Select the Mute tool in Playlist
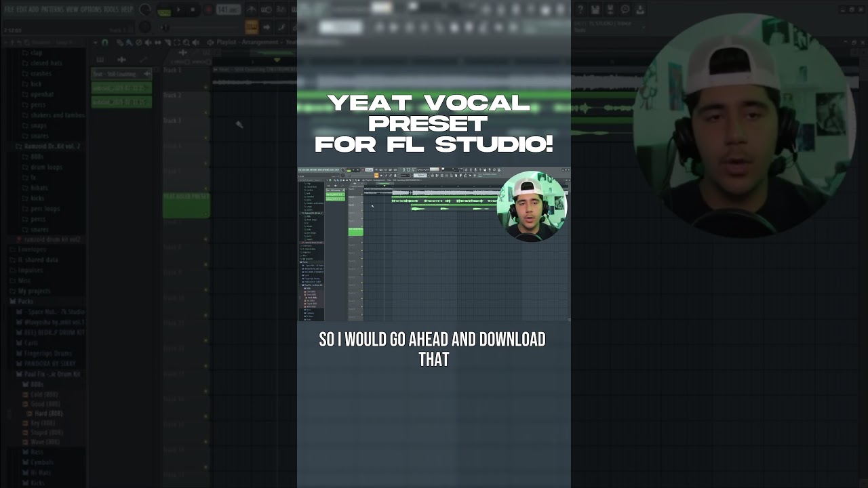 tap(148, 43)
